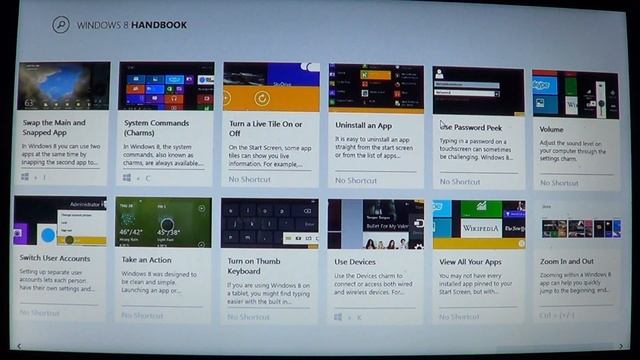Image resolution: width=640 pixels, height=360 pixels.
Task: Click the right scroll arrow at bottom
Action: click(x=621, y=346)
